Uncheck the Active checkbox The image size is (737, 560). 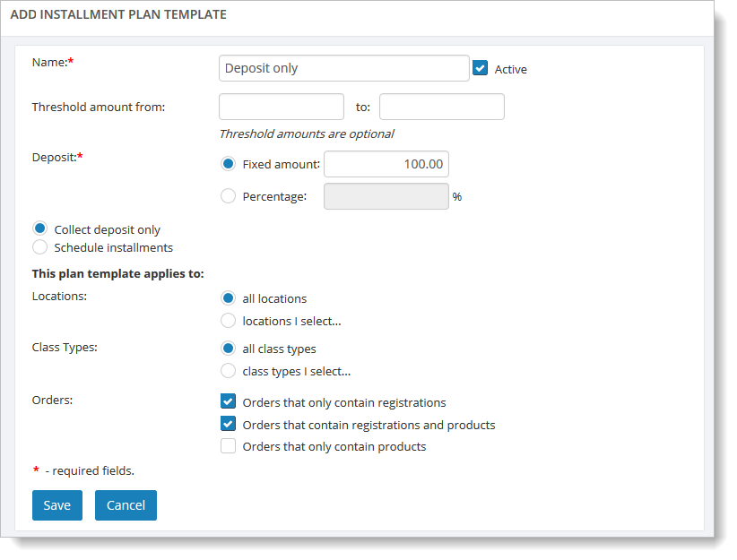pyautogui.click(x=481, y=68)
